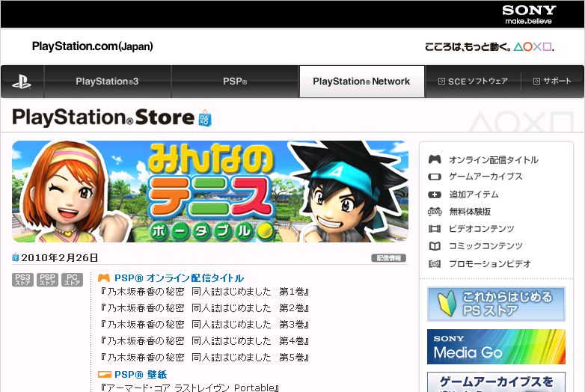This screenshot has width=585, height=392.
Task: Open 乃木坂春香の秘密 同人誌はじめました 第3巻
Action: (x=204, y=325)
